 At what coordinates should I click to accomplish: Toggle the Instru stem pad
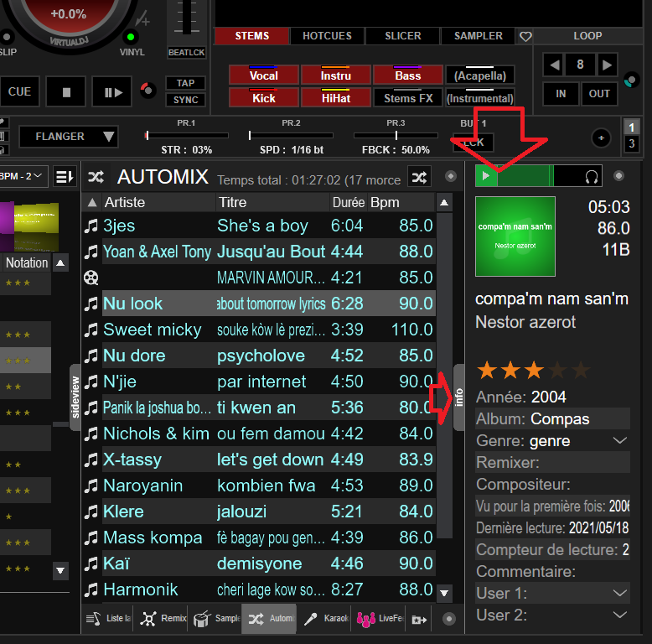coord(335,75)
